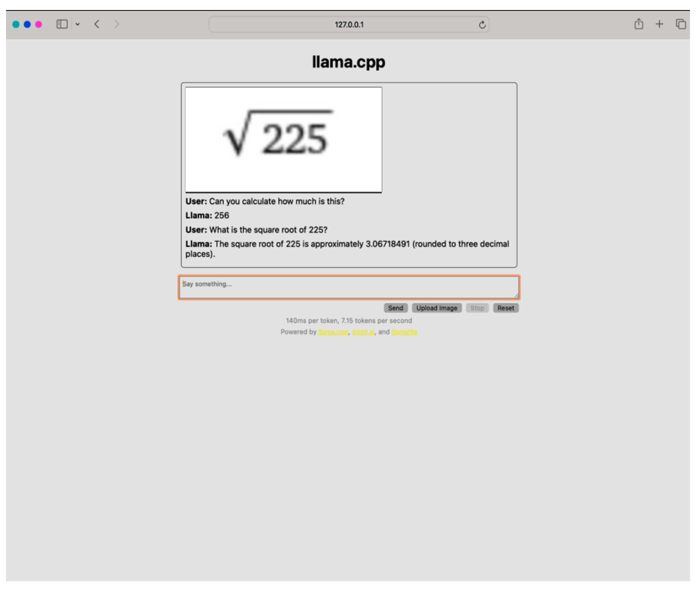Click the 127.0.0.1 address bar
700x589 pixels.
(349, 25)
